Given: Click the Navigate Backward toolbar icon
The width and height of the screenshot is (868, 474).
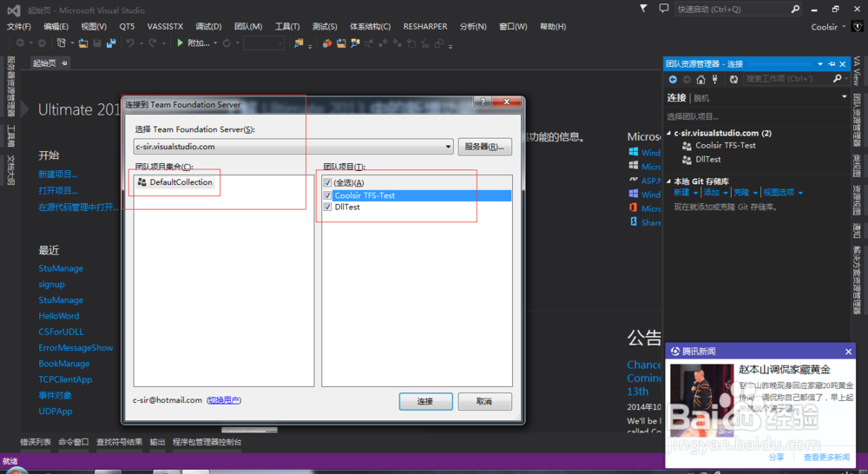Looking at the screenshot, I should tap(21, 43).
